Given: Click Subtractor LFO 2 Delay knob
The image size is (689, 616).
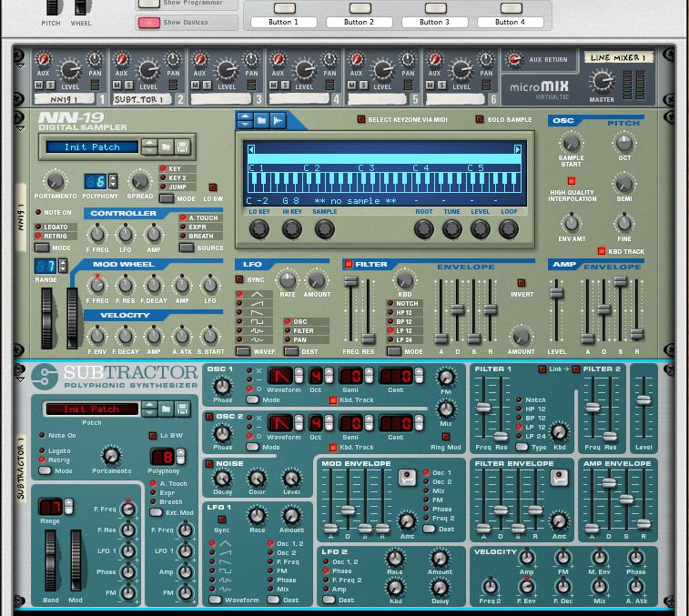Looking at the screenshot, I should (440, 588).
